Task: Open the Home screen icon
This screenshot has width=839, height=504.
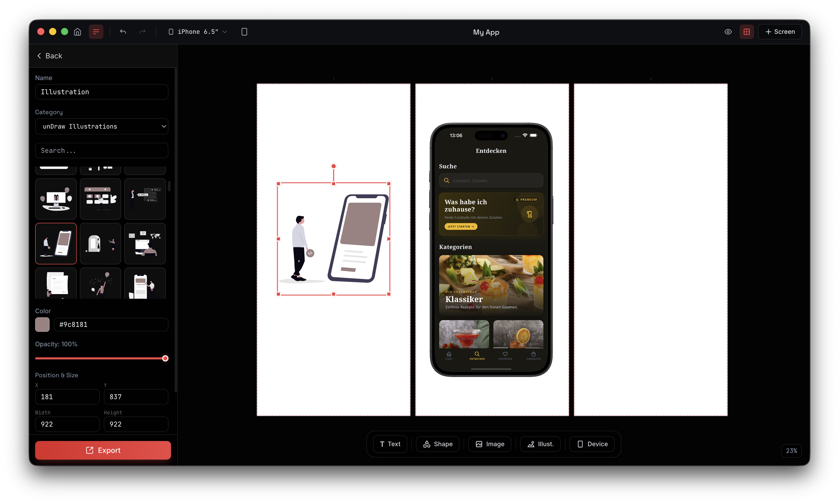Action: pyautogui.click(x=77, y=31)
